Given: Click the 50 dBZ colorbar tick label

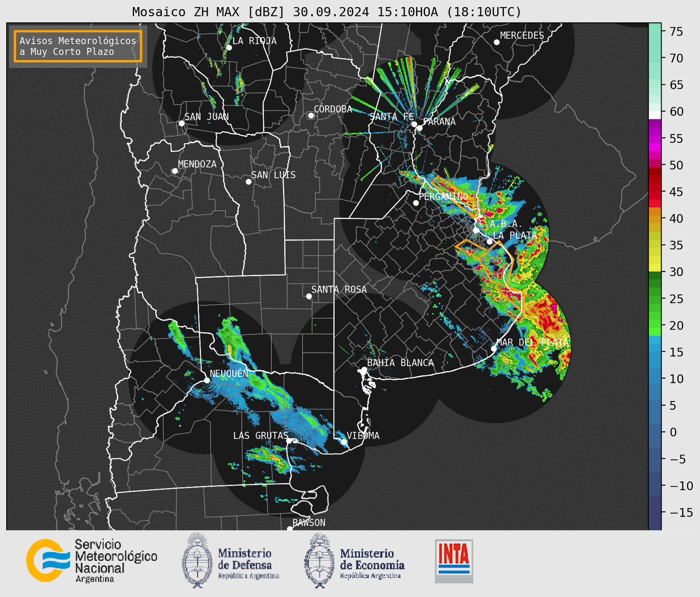Looking at the screenshot, I should click(x=676, y=165).
